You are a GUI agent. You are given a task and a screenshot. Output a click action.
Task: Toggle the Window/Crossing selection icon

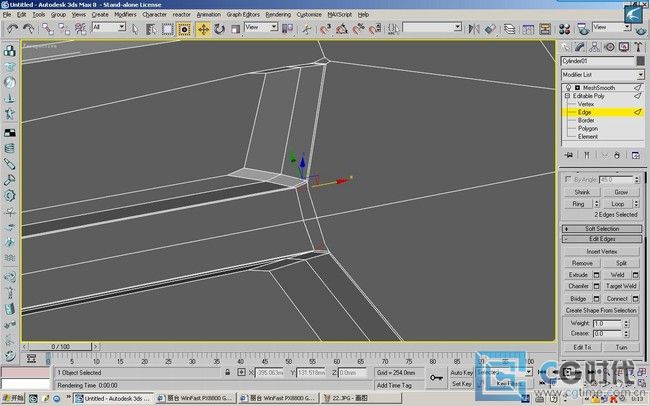tap(184, 29)
